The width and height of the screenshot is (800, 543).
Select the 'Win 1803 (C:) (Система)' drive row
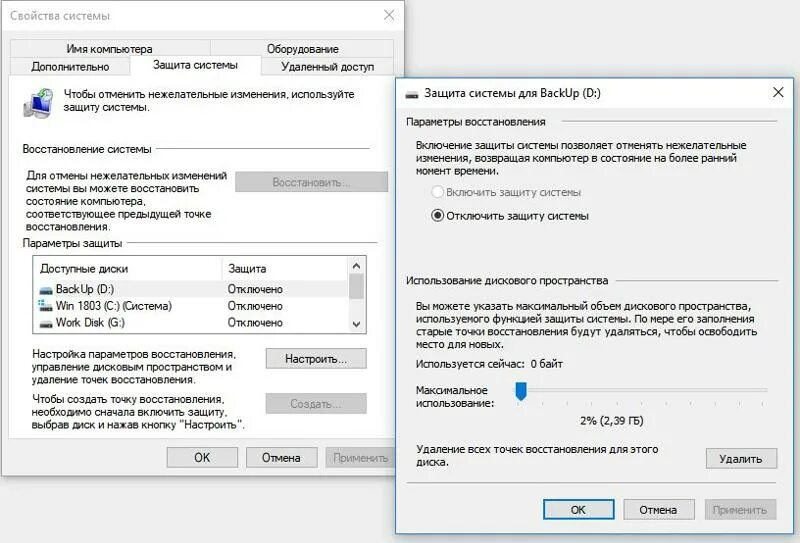[191, 306]
